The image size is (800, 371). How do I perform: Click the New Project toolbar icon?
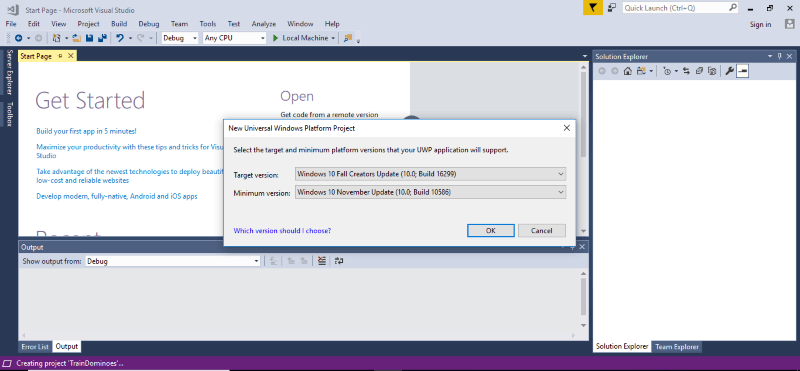tap(56, 38)
